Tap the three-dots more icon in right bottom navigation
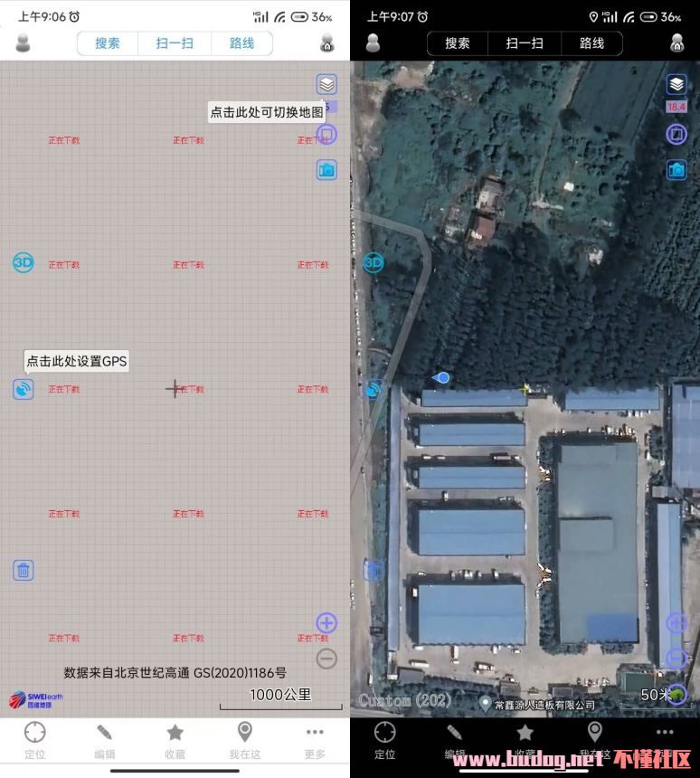Image resolution: width=700 pixels, height=778 pixels. (x=665, y=733)
